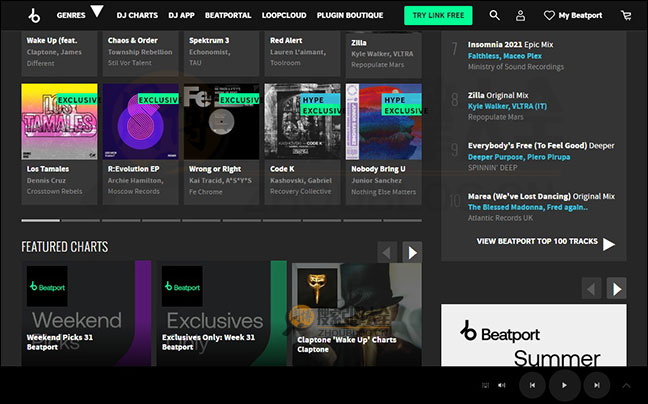Open the R:Evolution EP cover art
Viewport: 648px width, 404px height.
[x=141, y=121]
